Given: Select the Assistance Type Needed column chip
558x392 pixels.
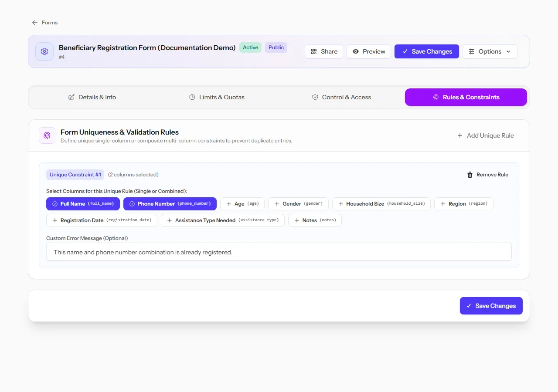Looking at the screenshot, I should pyautogui.click(x=223, y=220).
